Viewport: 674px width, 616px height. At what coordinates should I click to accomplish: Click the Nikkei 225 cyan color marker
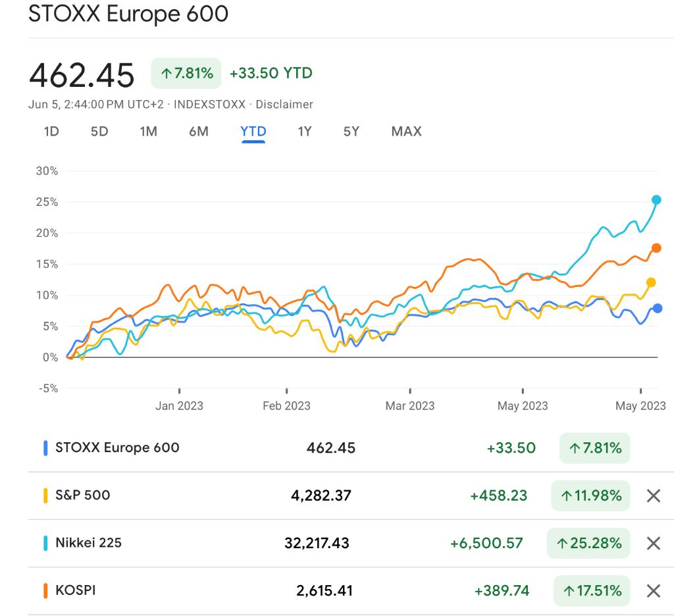(x=45, y=543)
